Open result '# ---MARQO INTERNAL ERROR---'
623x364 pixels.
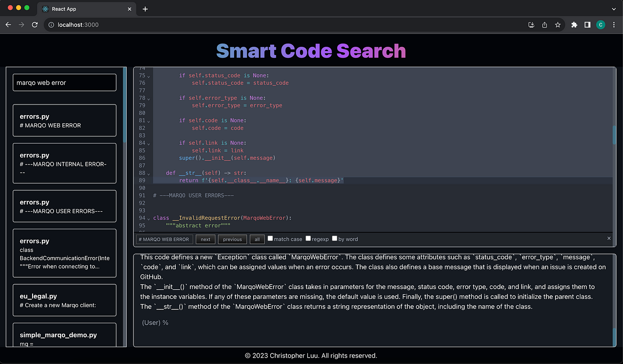tap(65, 163)
